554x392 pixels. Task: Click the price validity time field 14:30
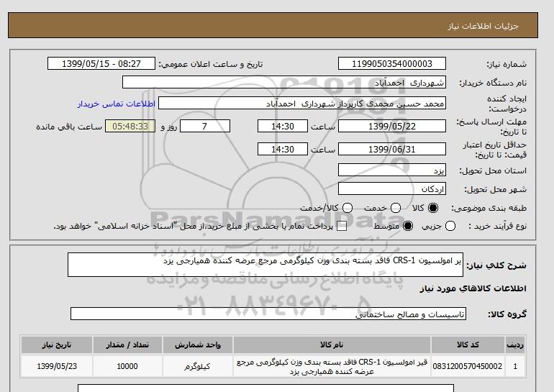[x=283, y=149]
